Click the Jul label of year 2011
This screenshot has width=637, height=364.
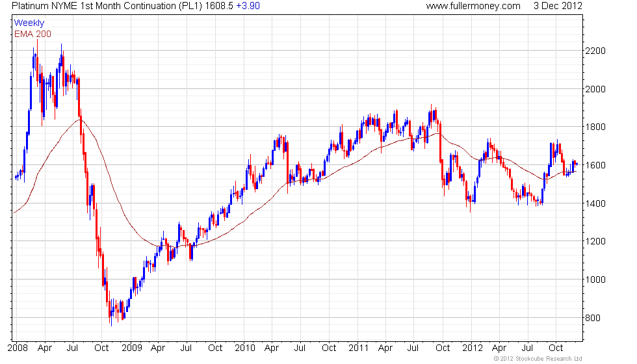pos(413,348)
